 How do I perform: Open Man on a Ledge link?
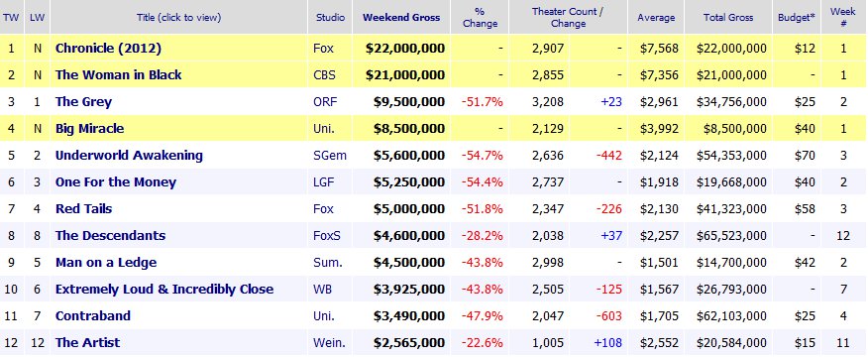point(106,263)
